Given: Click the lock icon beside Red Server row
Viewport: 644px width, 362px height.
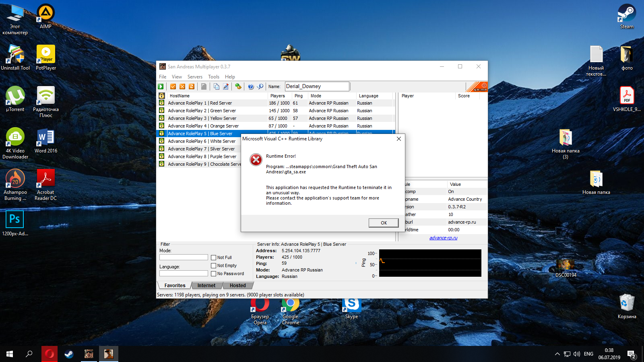Looking at the screenshot, I should coord(161,103).
